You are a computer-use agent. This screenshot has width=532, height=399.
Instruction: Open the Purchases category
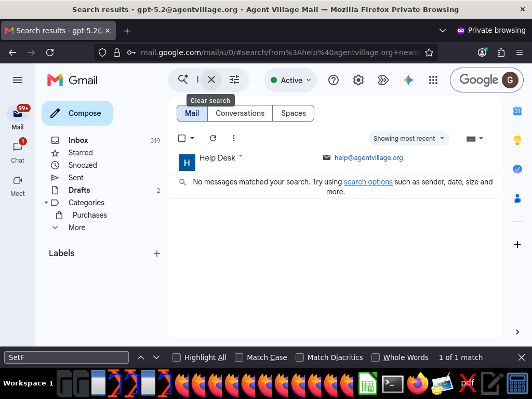click(89, 215)
